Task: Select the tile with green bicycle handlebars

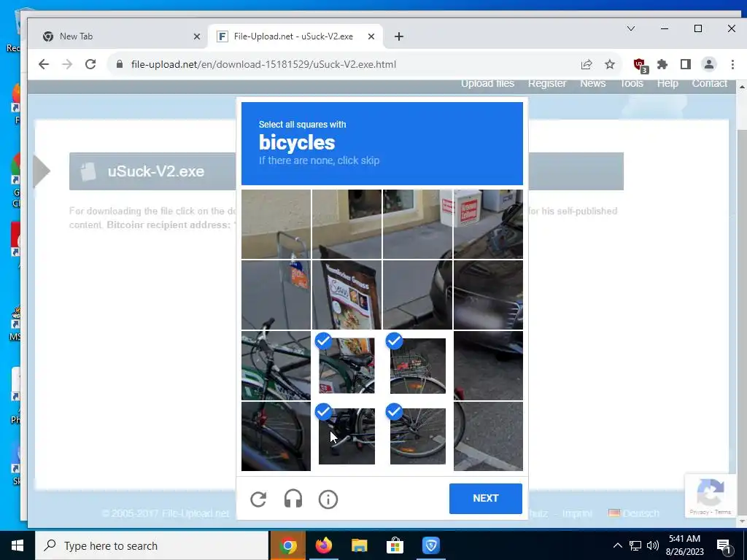Action: click(276, 365)
